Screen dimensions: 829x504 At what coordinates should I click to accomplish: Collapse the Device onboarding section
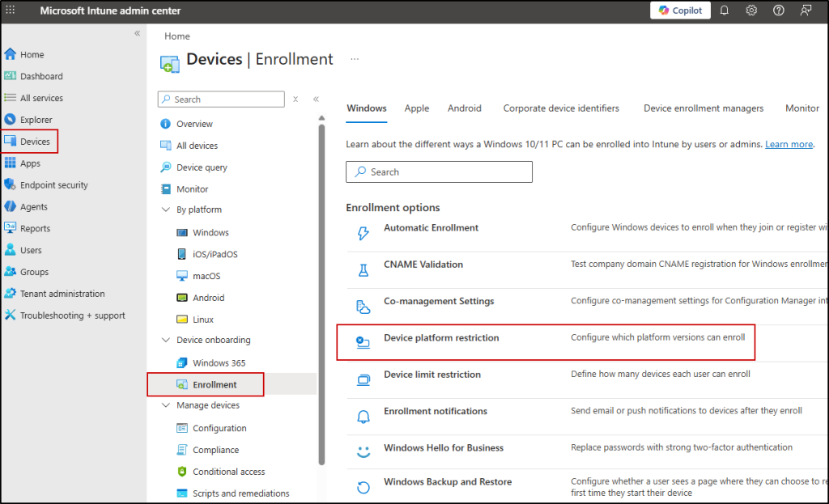click(x=165, y=341)
